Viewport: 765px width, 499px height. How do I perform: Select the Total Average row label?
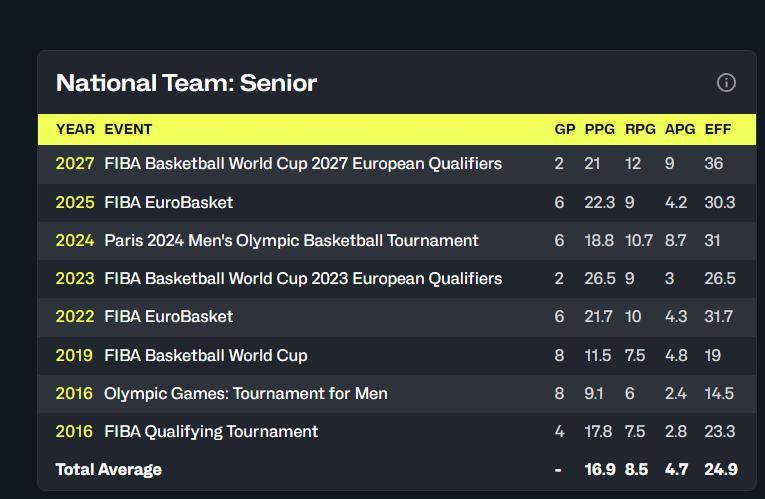[x=108, y=469]
